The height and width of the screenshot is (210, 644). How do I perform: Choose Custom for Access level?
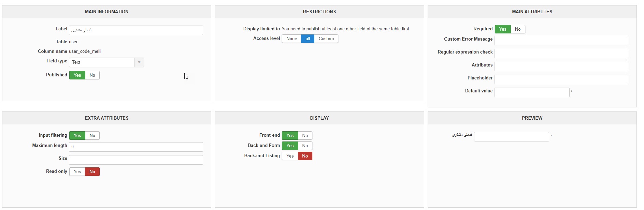point(326,39)
